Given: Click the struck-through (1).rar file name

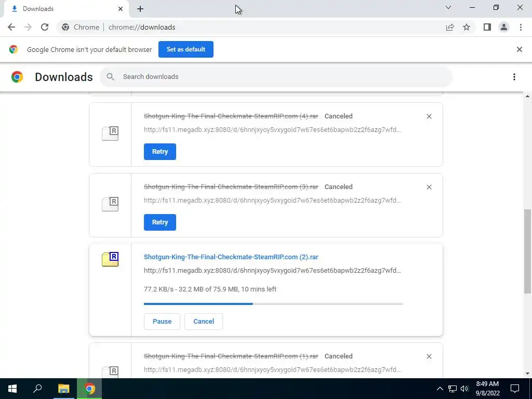Looking at the screenshot, I should tap(231, 356).
